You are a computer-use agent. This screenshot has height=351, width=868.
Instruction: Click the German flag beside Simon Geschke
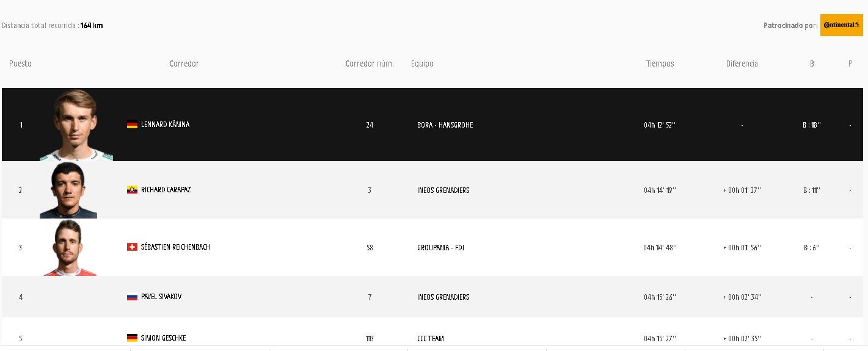click(132, 338)
